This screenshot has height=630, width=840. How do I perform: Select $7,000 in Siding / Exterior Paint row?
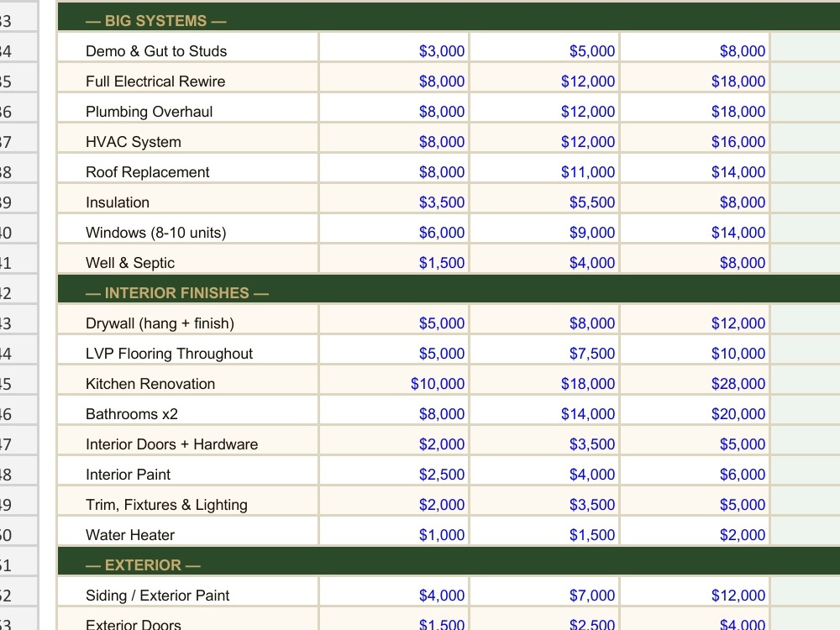[545, 592]
